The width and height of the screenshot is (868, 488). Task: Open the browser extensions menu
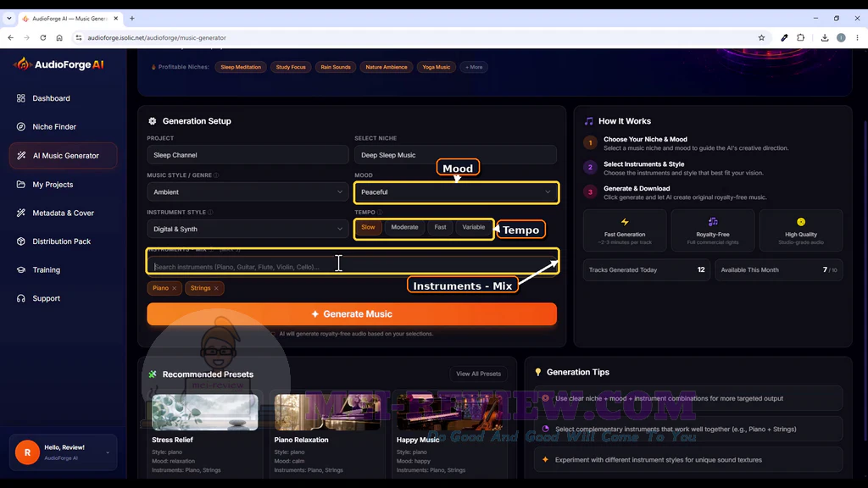click(800, 37)
